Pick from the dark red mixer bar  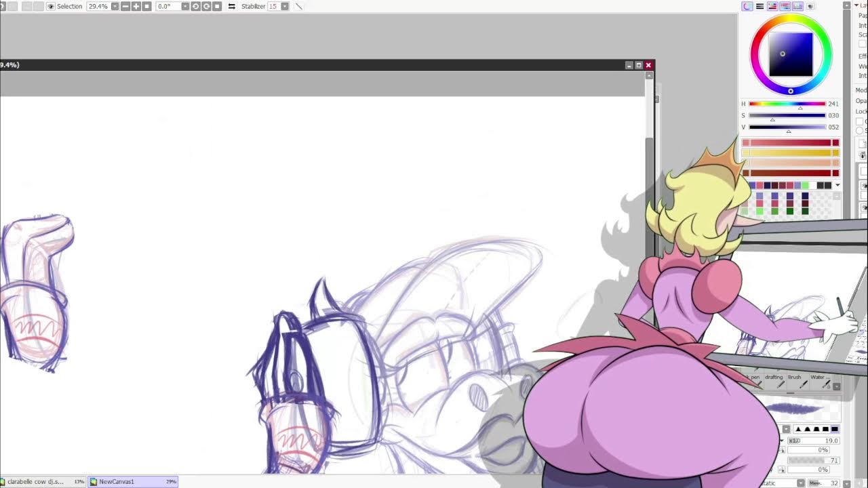791,173
